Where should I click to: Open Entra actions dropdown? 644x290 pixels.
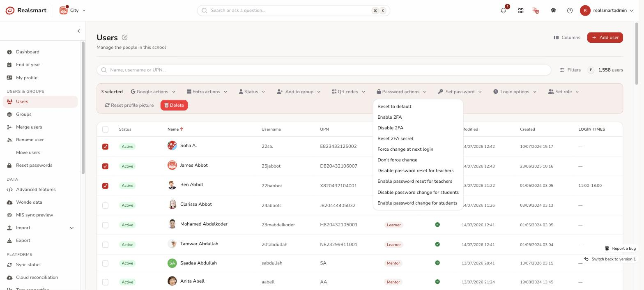coord(207,92)
